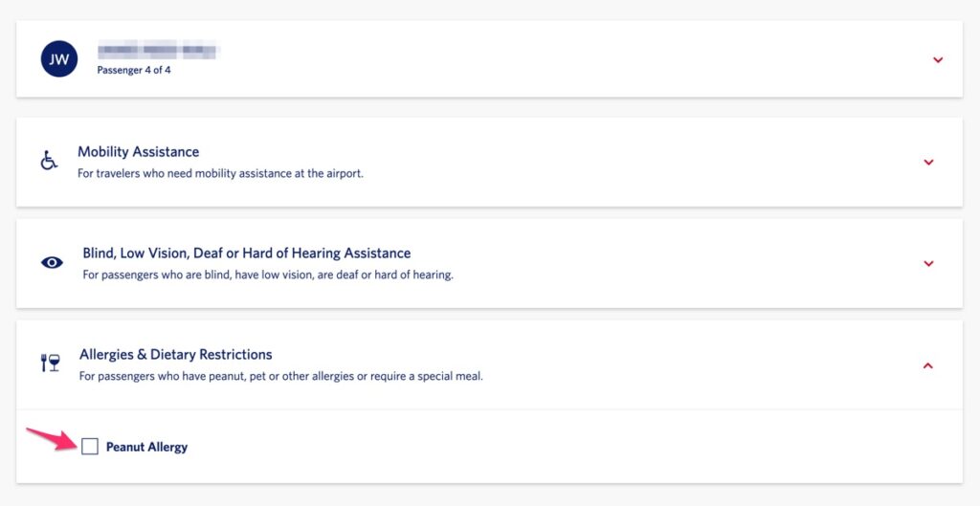Click the description about blind or deaf passengers
Image resolution: width=980 pixels, height=506 pixels.
[268, 275]
